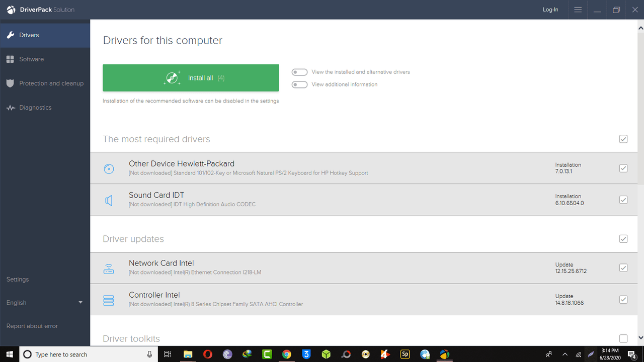Uncheck Sound Card IDT driver checkbox
Screen dimensions: 644x362
[623, 200]
